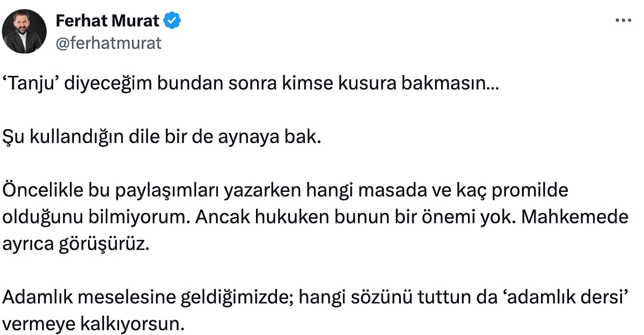Open the @ferhatmurat handle link
This screenshot has width=644, height=335.
(x=108, y=43)
